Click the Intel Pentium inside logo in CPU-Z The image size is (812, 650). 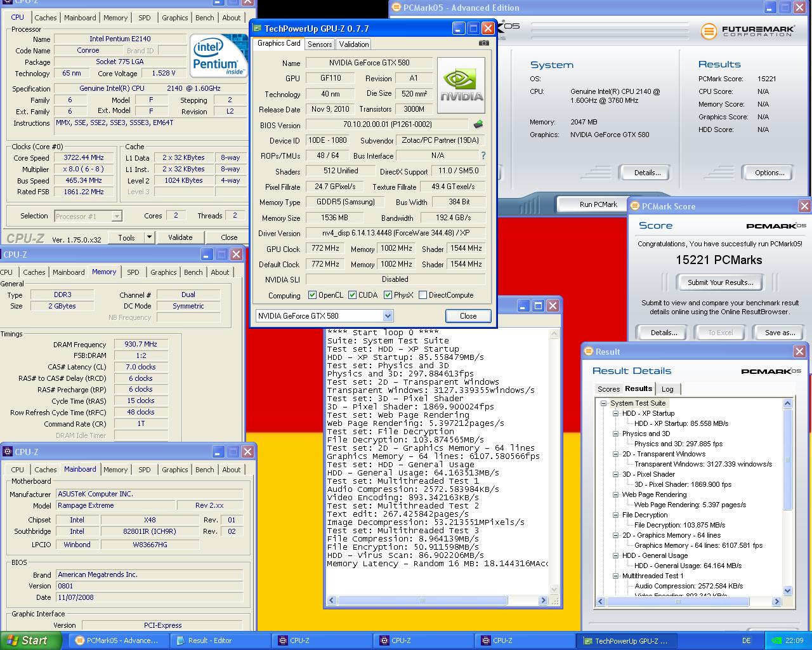(218, 56)
